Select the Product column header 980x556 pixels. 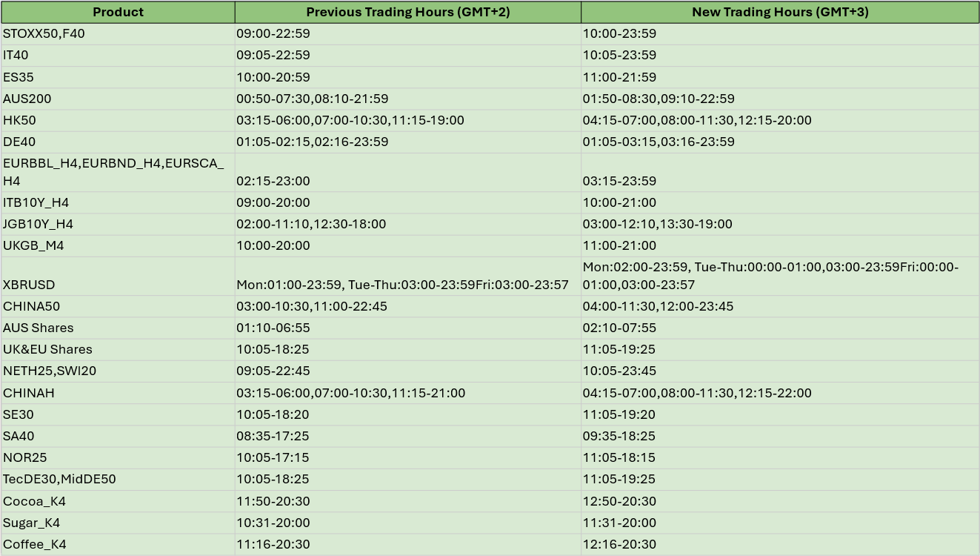click(x=118, y=12)
